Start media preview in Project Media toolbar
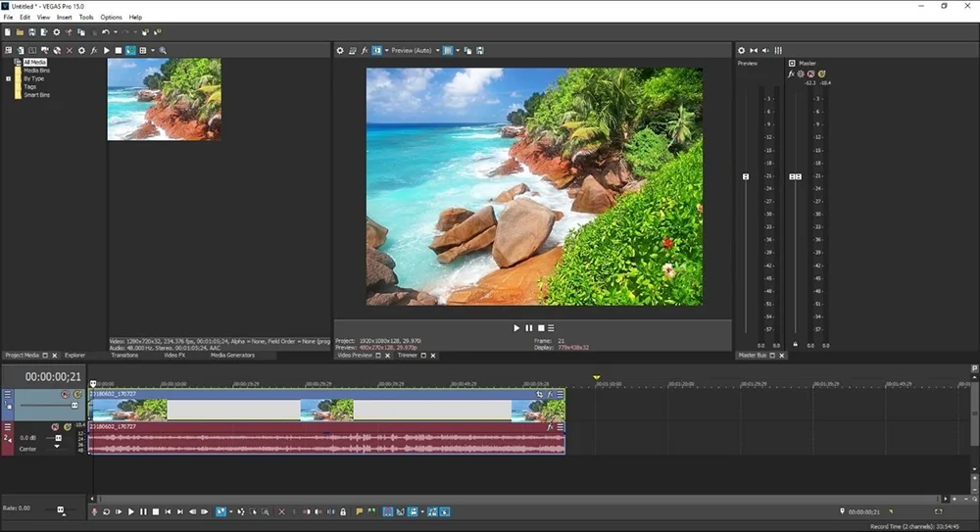The image size is (980, 532). (106, 51)
